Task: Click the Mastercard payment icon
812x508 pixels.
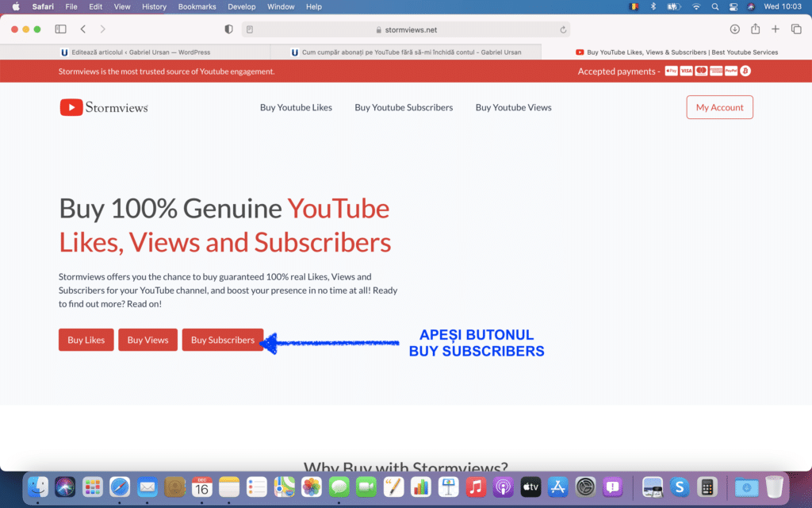Action: (x=701, y=71)
